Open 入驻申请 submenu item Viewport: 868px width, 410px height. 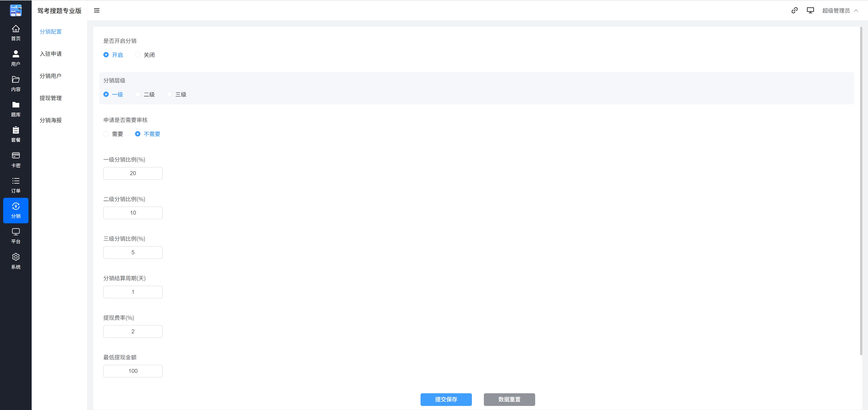(x=51, y=54)
